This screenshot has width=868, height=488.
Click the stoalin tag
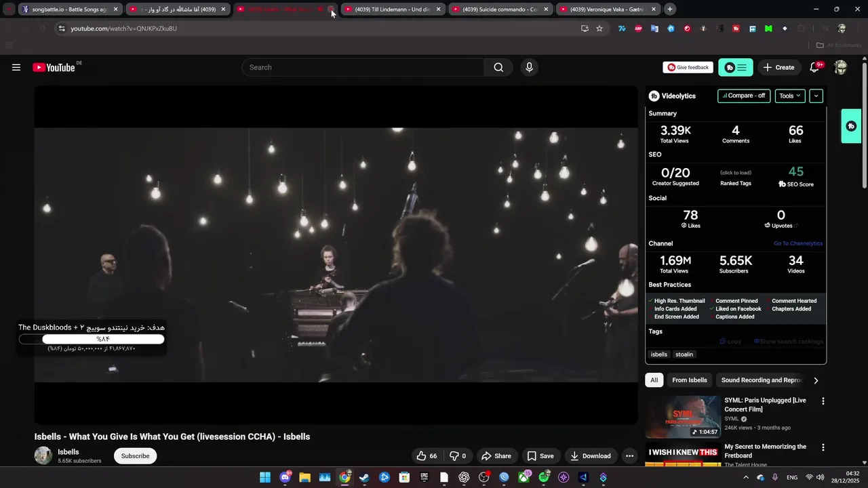coord(684,354)
